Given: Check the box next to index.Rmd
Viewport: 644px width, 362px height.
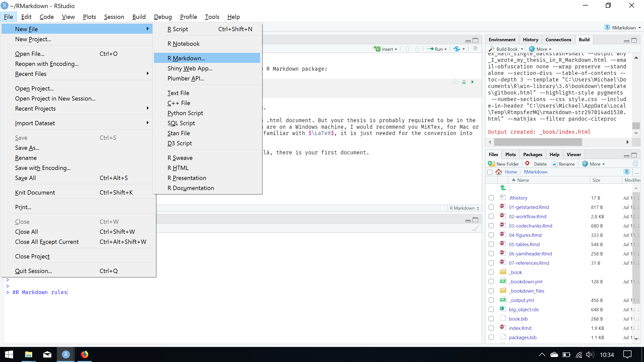Looking at the screenshot, I should click(x=491, y=328).
